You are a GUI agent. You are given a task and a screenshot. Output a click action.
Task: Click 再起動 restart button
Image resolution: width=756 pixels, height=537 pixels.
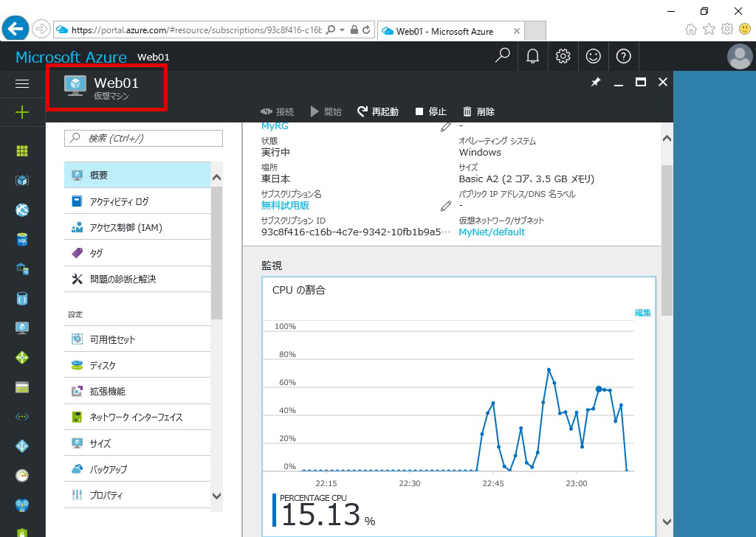point(378,111)
